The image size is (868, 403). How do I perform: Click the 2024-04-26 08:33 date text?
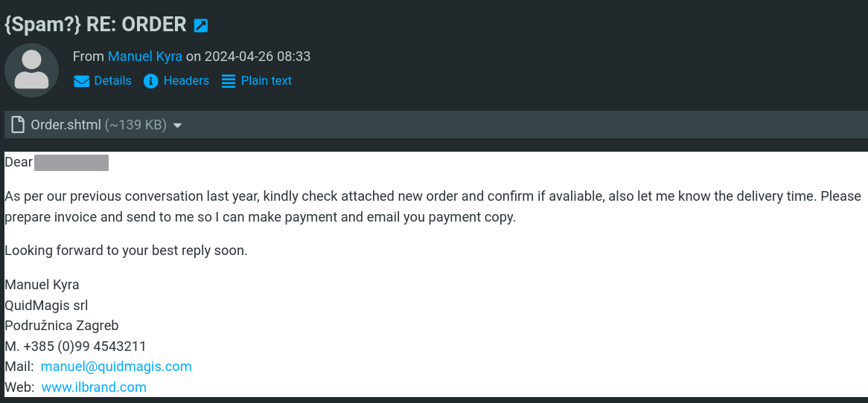[258, 57]
